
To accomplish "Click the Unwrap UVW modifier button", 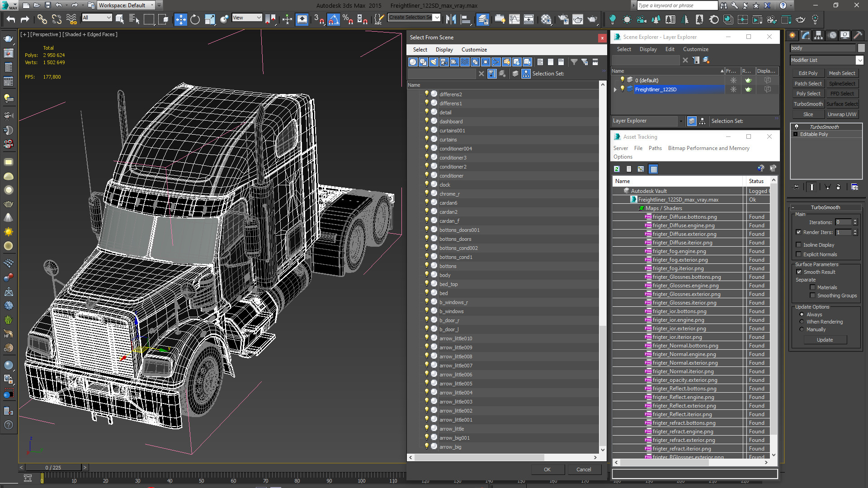I will click(842, 114).
